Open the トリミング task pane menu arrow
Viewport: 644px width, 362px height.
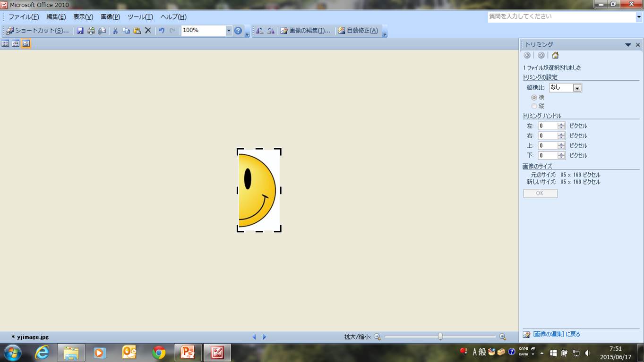[x=628, y=45]
